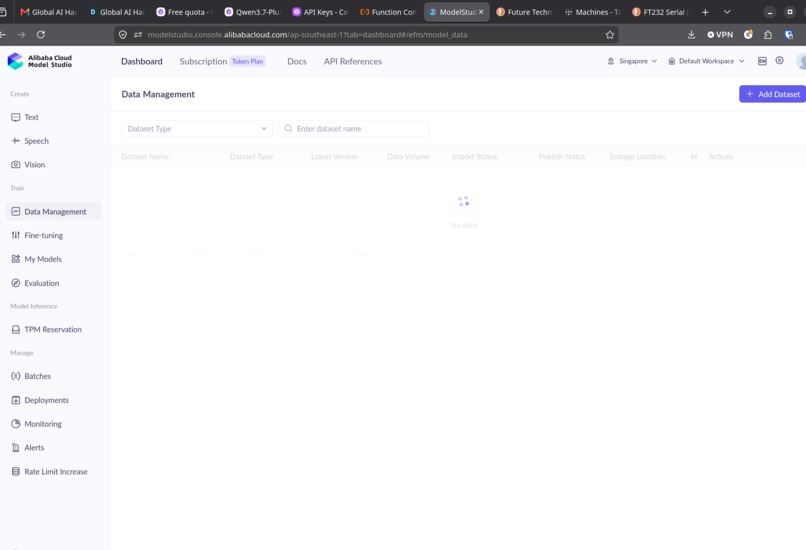Switch language with the EN icon
This screenshot has width=806, height=550.
pyautogui.click(x=762, y=61)
